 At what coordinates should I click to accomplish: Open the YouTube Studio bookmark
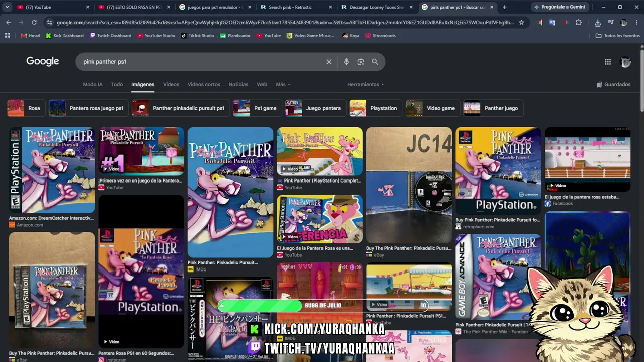click(x=156, y=36)
